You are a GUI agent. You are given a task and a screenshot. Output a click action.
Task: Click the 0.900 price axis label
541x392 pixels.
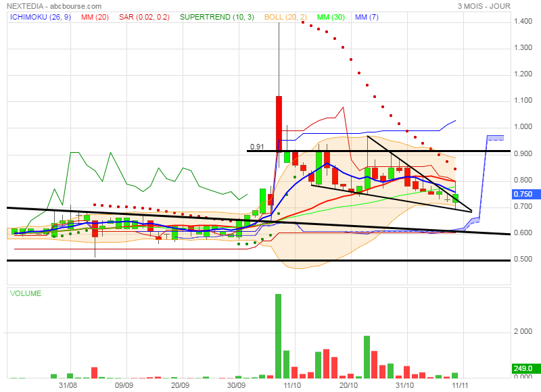coord(523,153)
